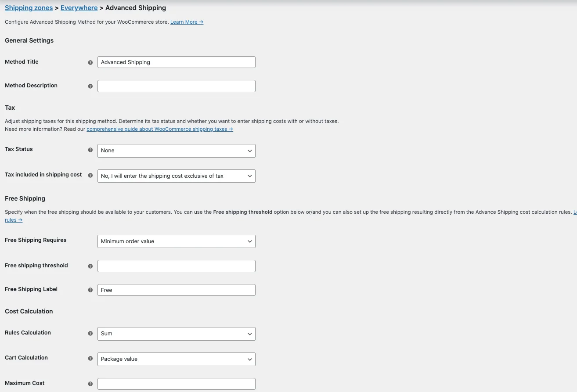Open comprehensive guide about WooCommerce shipping taxes
Screen dimensions: 577x392
click(x=160, y=129)
